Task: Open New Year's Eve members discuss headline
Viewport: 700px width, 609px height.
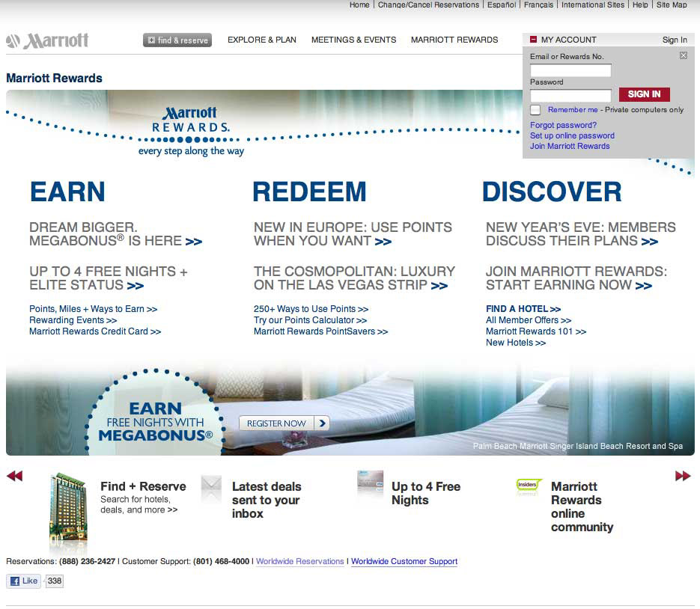Action: [x=581, y=234]
